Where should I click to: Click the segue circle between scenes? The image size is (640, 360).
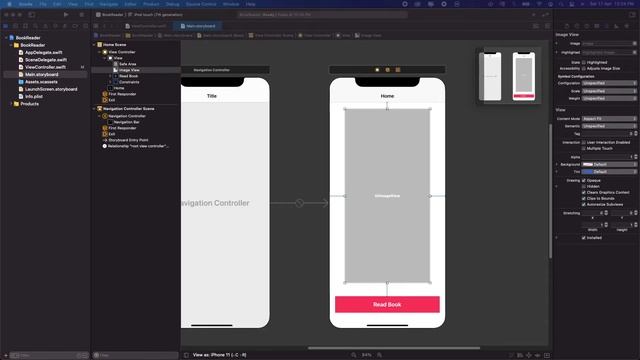click(300, 203)
